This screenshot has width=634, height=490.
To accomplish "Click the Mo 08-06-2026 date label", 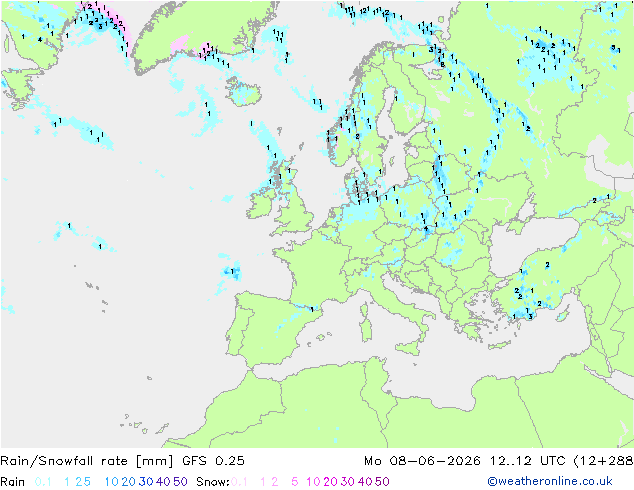I will [x=422, y=461].
